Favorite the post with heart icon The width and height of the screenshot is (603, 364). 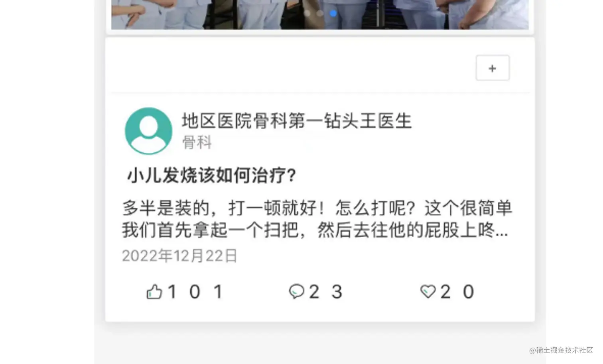[x=428, y=292]
